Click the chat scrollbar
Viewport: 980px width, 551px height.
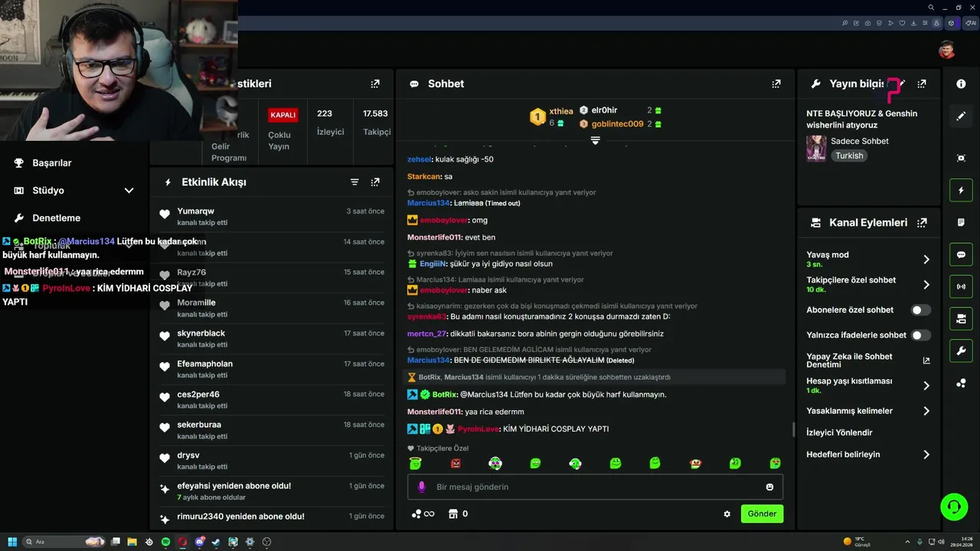tap(793, 429)
